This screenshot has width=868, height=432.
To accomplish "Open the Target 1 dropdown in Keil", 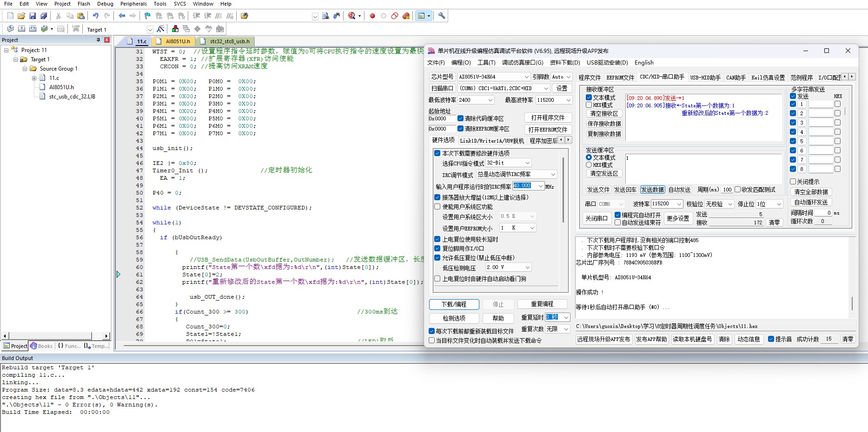I will [x=150, y=30].
